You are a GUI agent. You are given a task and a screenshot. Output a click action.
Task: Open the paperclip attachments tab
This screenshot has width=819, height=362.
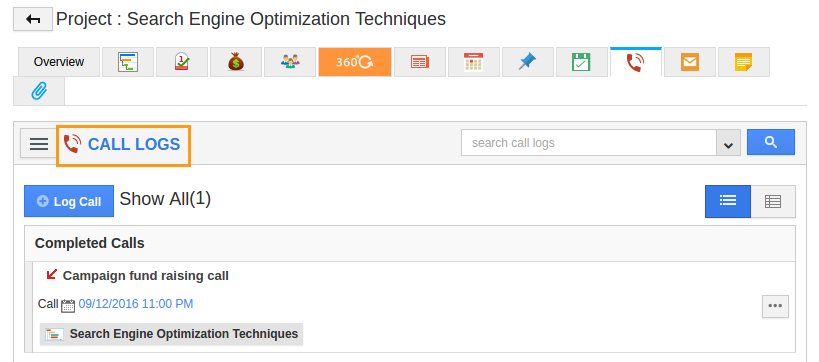click(39, 91)
